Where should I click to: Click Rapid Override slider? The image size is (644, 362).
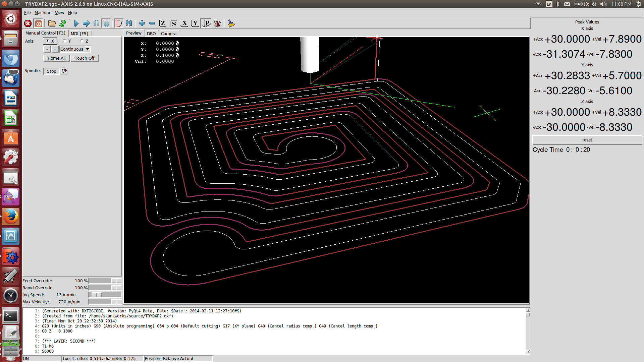pos(105,288)
